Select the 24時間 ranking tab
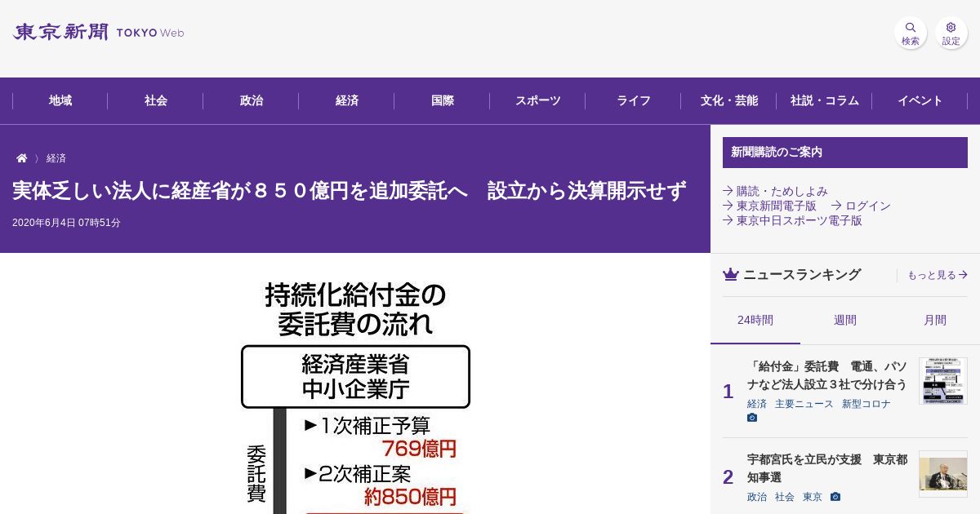The height and width of the screenshot is (514, 980). point(755,321)
